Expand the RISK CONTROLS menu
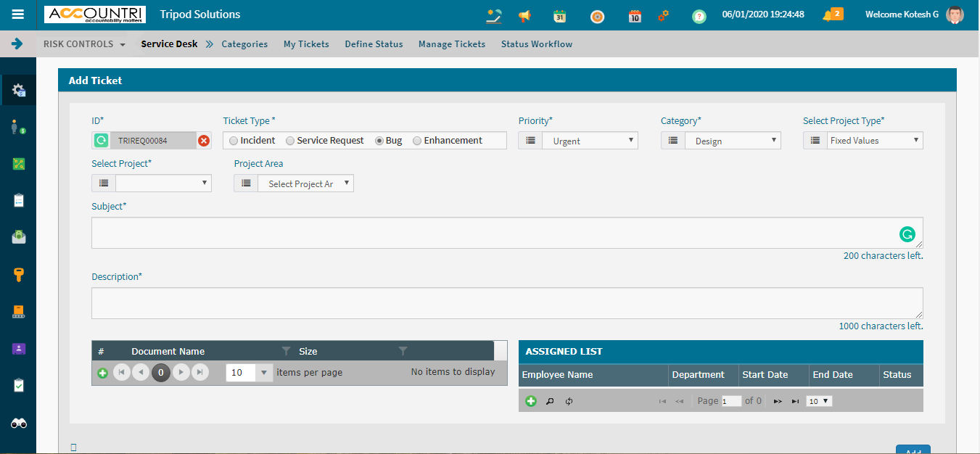 click(x=84, y=44)
